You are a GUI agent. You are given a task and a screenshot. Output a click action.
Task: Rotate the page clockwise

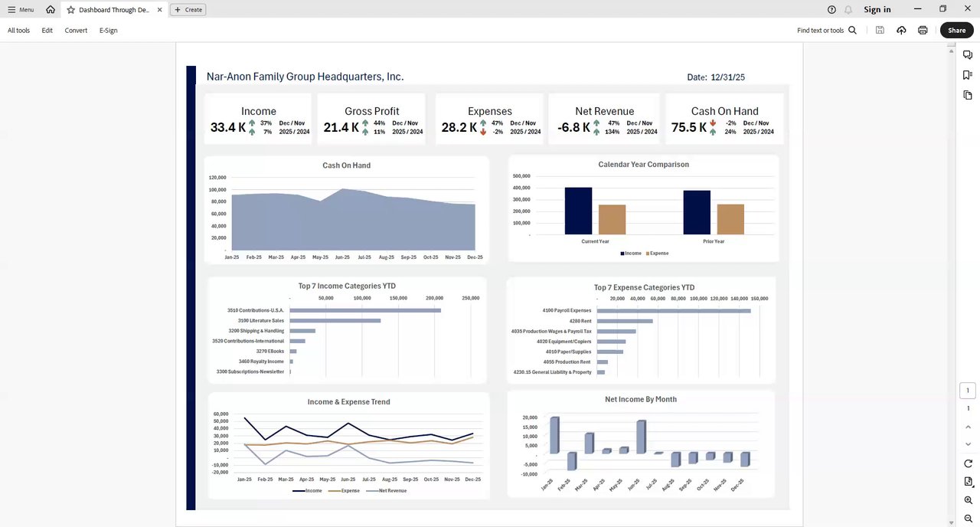968,463
